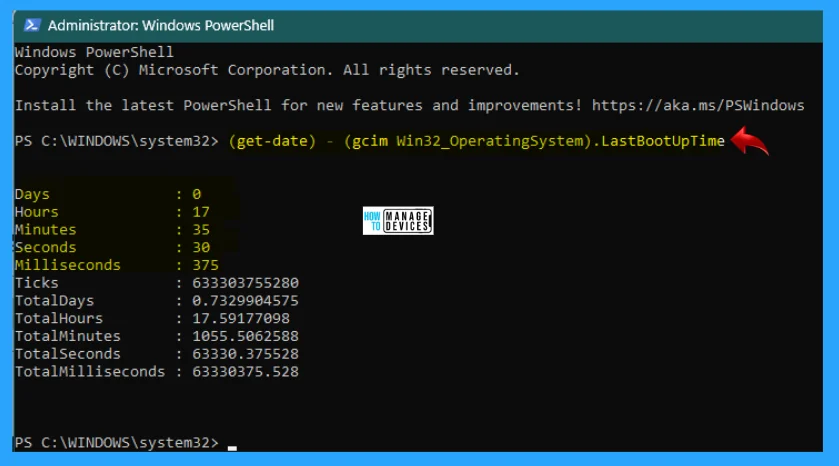The image size is (839, 466).
Task: Click the PowerShell icon in title bar
Action: (x=32, y=25)
